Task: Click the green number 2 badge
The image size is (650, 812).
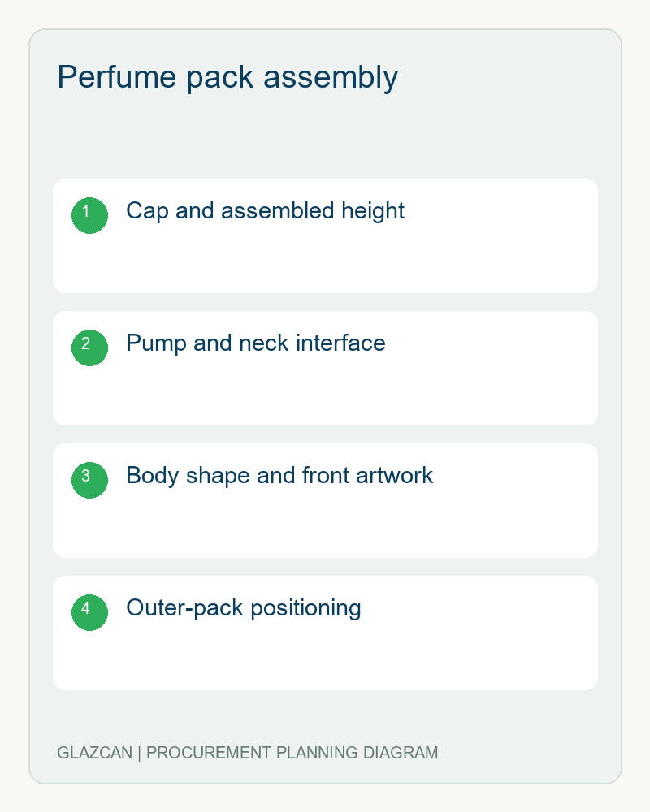Action: coord(89,348)
